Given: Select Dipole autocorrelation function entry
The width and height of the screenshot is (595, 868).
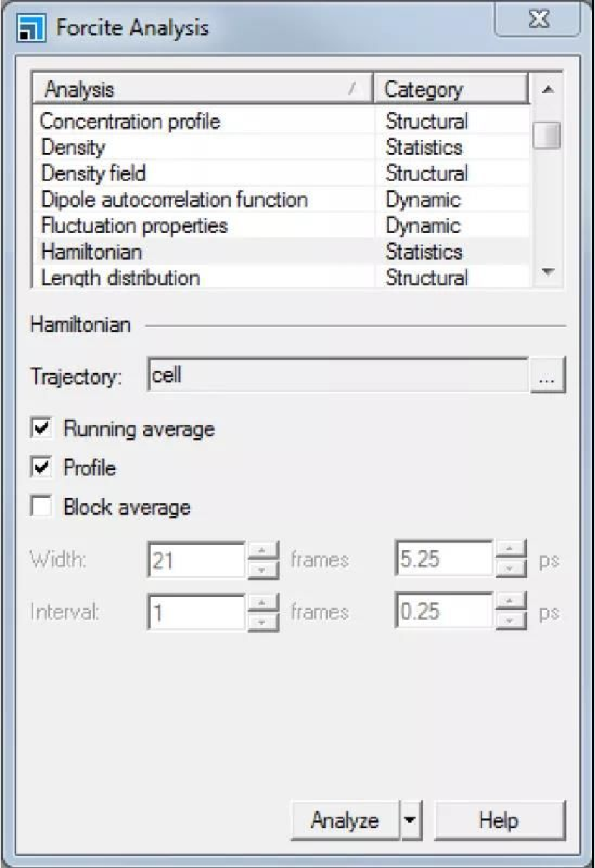Looking at the screenshot, I should point(174,200).
